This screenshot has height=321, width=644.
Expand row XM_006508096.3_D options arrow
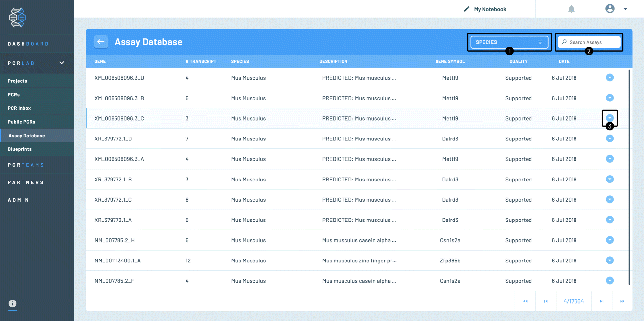pos(610,78)
